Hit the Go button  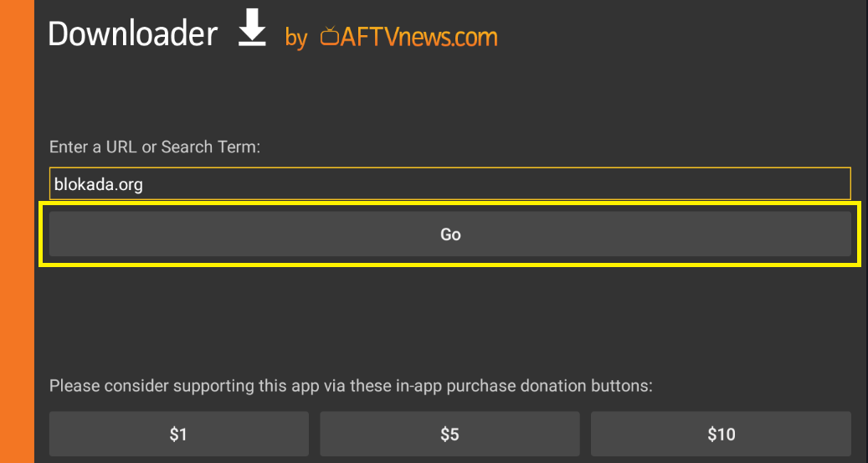(x=450, y=234)
